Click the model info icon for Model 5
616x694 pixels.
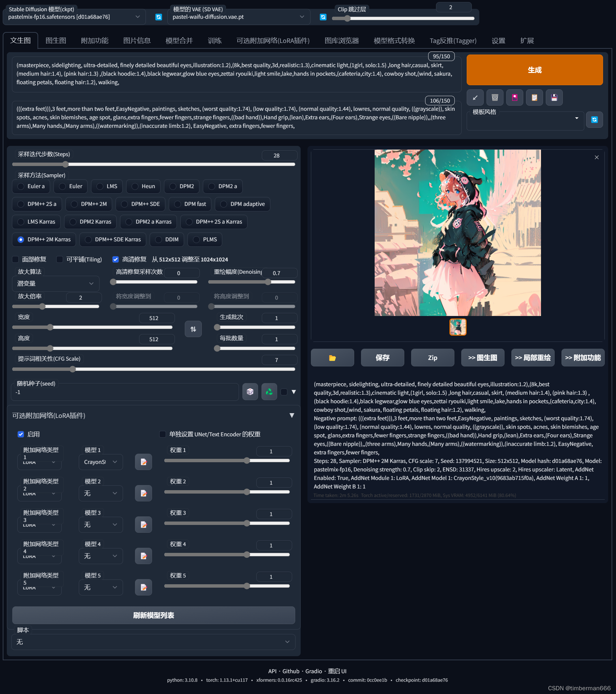point(144,587)
